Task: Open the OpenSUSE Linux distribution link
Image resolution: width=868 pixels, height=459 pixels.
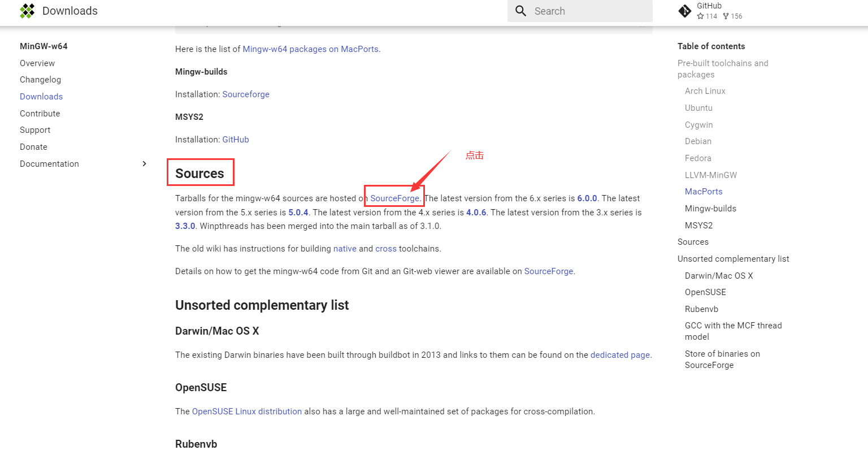Action: (x=246, y=411)
